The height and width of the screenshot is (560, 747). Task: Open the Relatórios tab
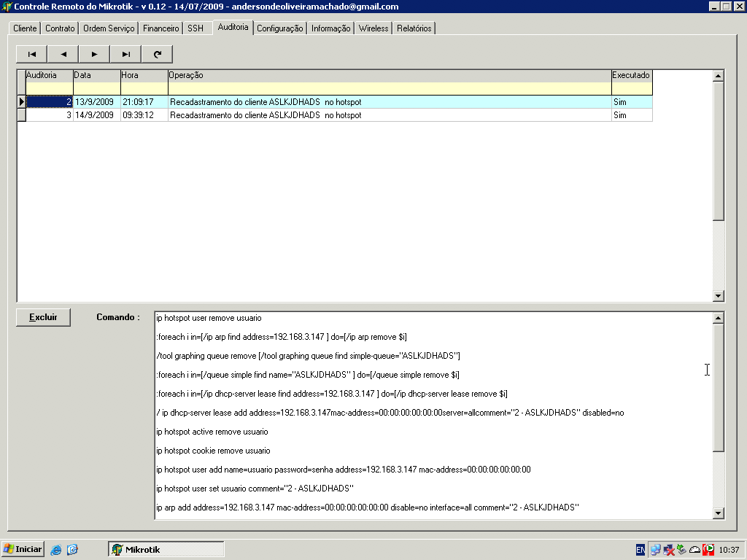point(414,28)
